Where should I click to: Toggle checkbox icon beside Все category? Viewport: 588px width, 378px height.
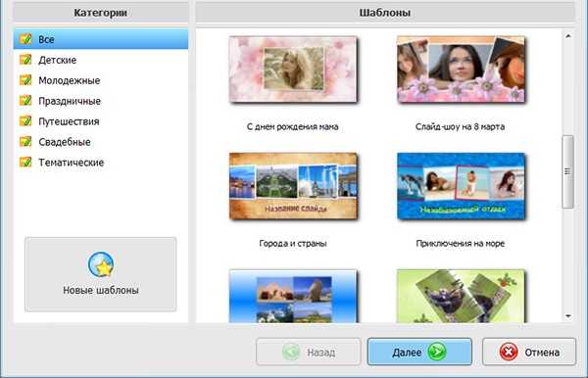[x=25, y=39]
